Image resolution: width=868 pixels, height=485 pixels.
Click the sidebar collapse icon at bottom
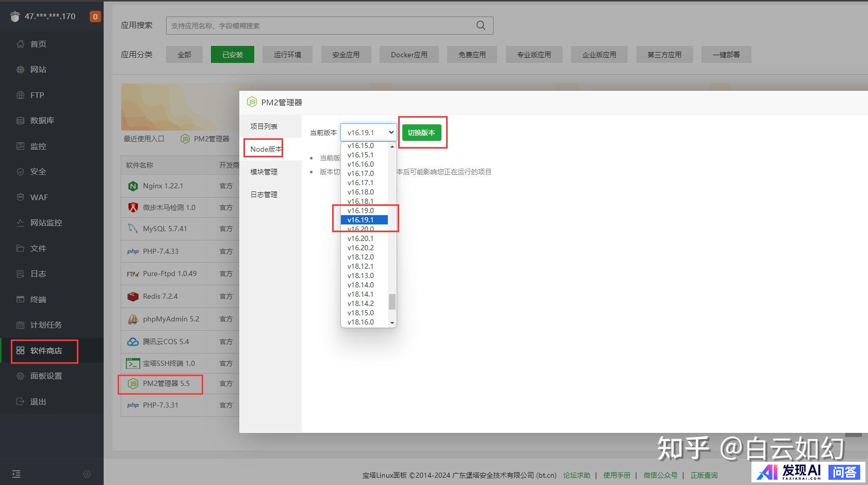(x=17, y=474)
